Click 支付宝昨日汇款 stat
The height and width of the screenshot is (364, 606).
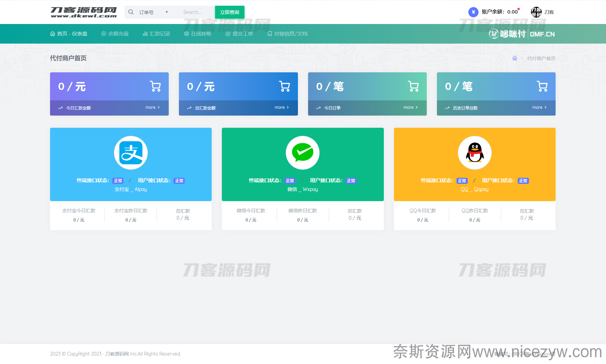[131, 215]
